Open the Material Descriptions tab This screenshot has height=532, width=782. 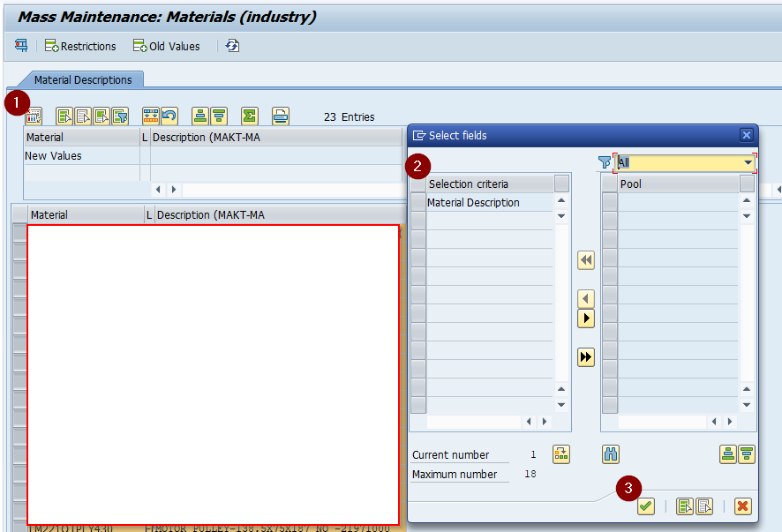click(82, 79)
